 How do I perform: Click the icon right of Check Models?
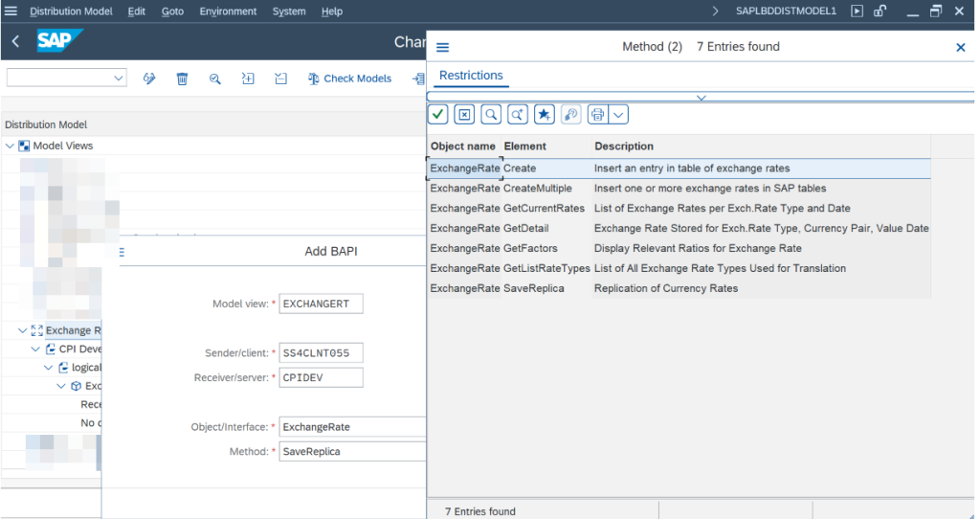pos(419,79)
